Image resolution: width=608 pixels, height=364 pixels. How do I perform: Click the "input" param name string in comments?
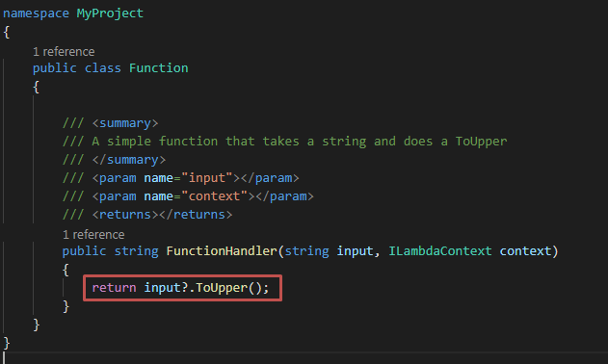(206, 178)
